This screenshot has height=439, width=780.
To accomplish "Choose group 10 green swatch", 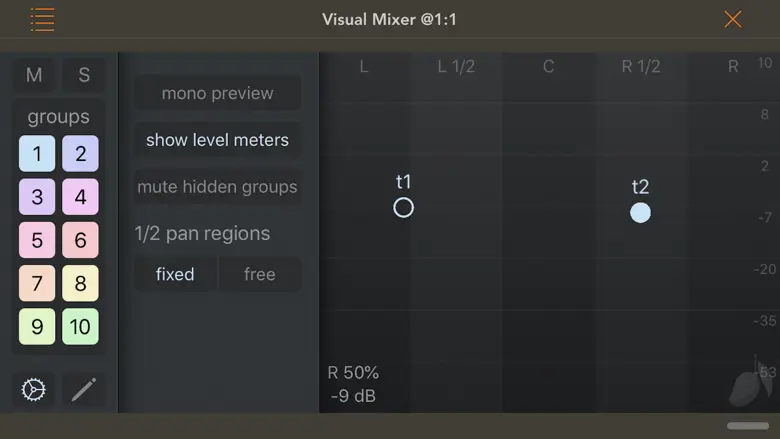I will (80, 326).
